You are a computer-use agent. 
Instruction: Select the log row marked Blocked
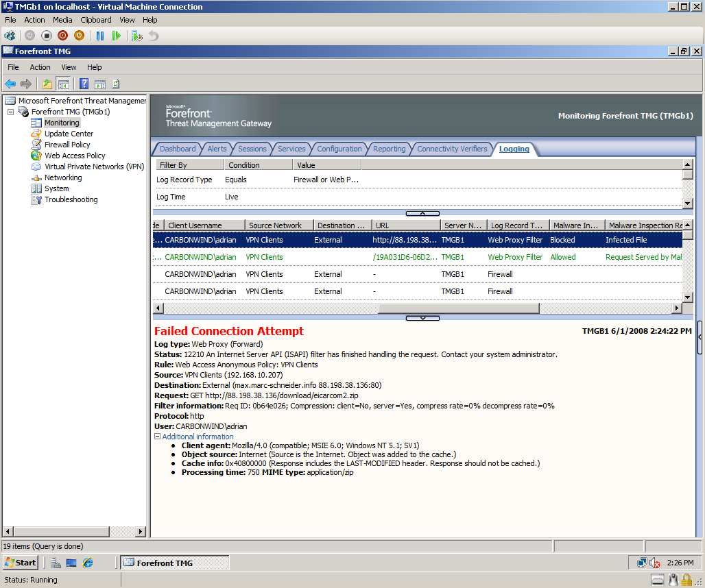click(418, 240)
